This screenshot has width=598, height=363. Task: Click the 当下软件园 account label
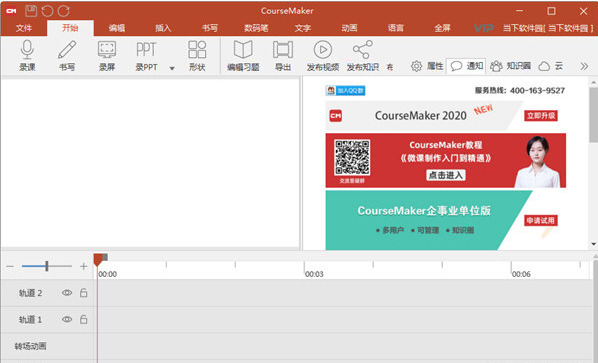point(548,28)
